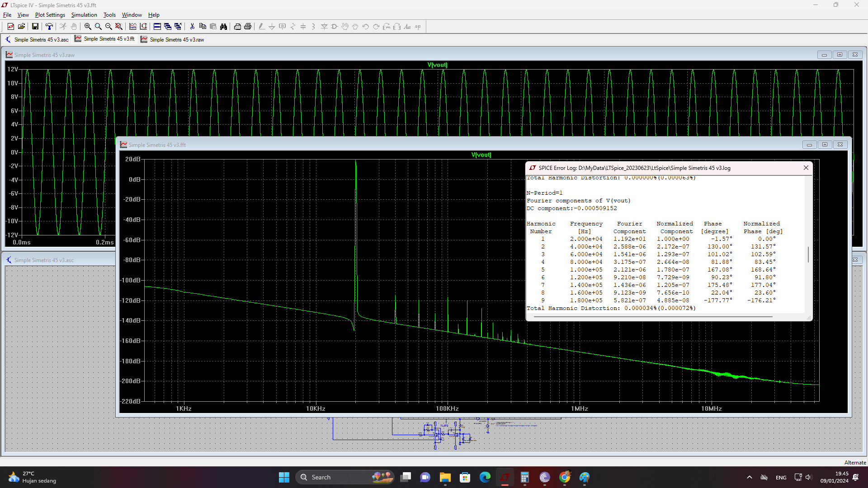Click the Total Harmonic Distortion 0.000034% line
Viewport: 868px width, 488px height.
[611, 308]
